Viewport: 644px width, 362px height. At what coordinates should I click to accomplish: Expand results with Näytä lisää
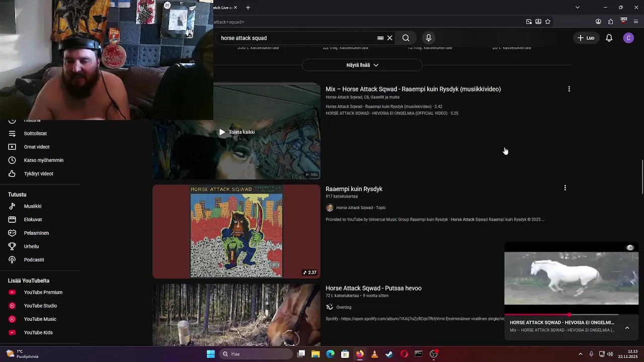(362, 65)
